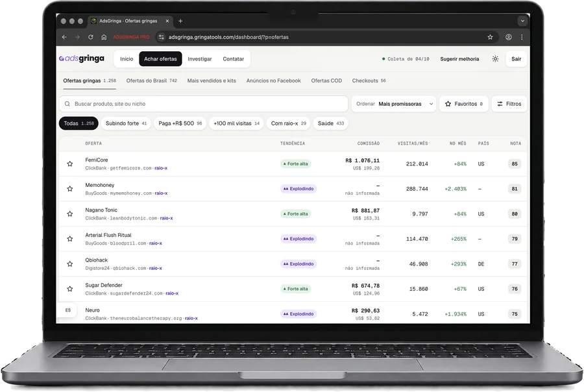
Task: Switch to Mais vendidos e kits tab
Action: tap(212, 80)
